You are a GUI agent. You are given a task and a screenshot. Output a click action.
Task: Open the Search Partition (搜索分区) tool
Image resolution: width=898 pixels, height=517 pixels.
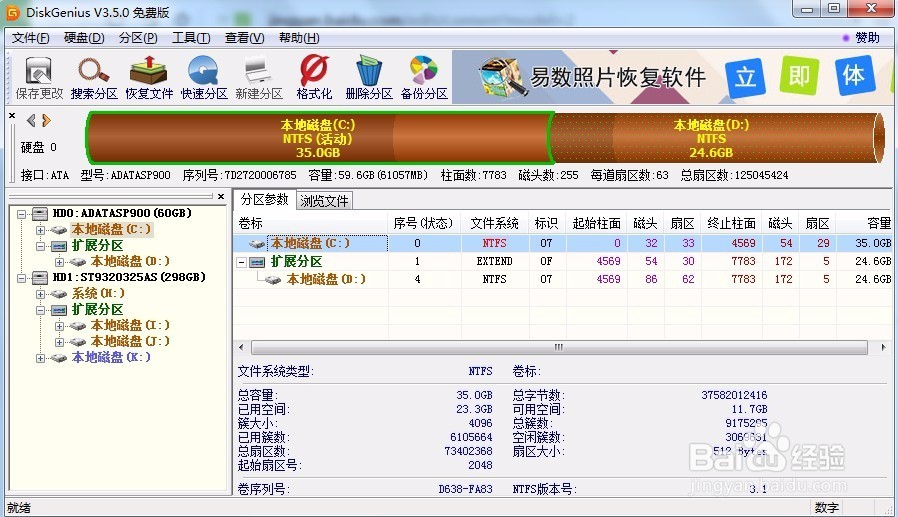(x=94, y=78)
